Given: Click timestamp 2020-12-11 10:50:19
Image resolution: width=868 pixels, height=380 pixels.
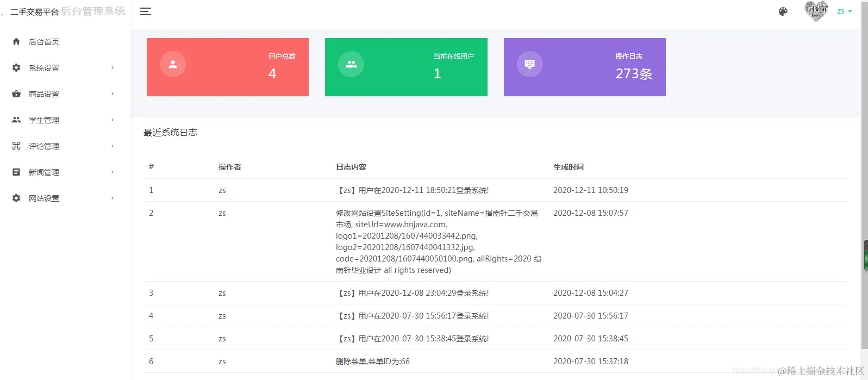Looking at the screenshot, I should (x=591, y=190).
